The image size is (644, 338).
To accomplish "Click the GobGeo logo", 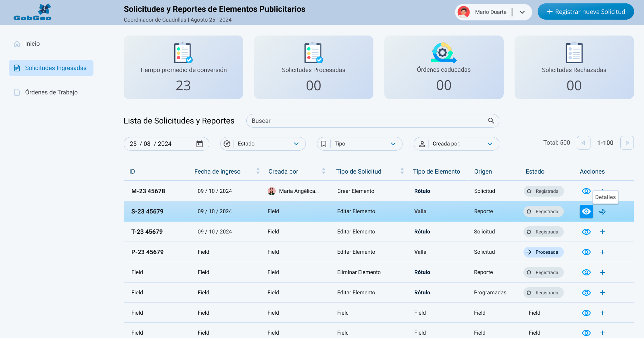I will click(33, 12).
